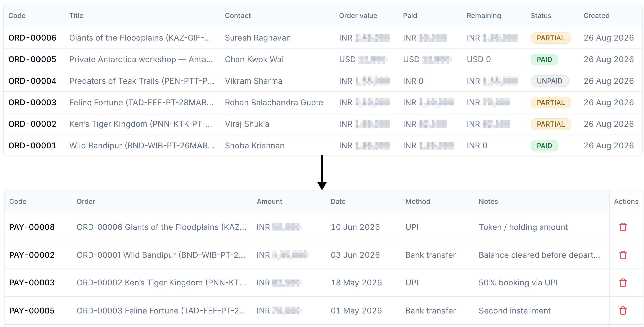Image resolution: width=644 pixels, height=327 pixels.
Task: Sort payments by Amount column header
Action: tap(269, 201)
